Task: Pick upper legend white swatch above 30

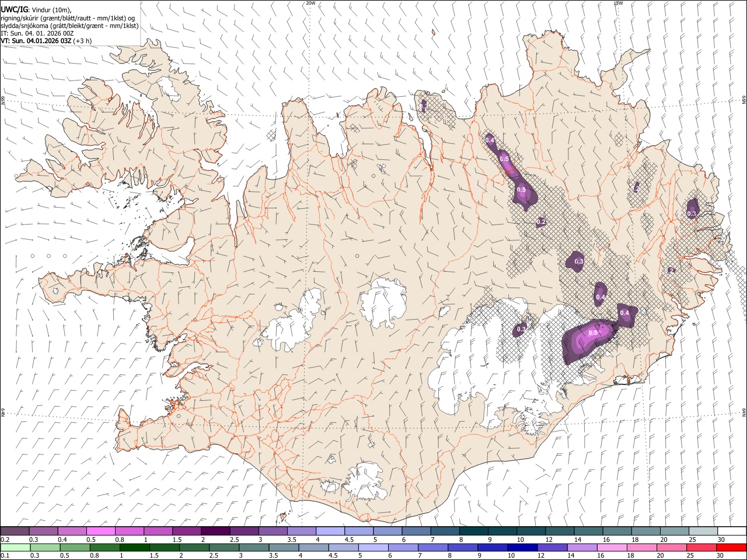Action: coord(732,531)
